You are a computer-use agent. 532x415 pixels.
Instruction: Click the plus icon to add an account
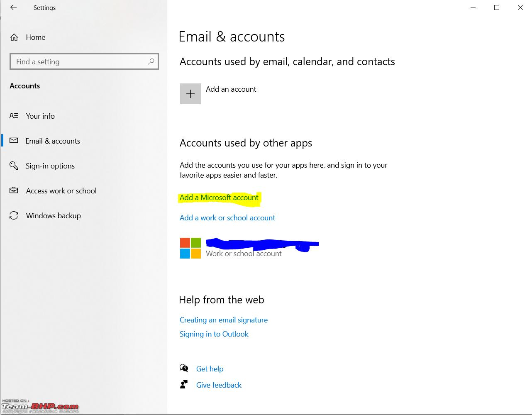pyautogui.click(x=190, y=94)
